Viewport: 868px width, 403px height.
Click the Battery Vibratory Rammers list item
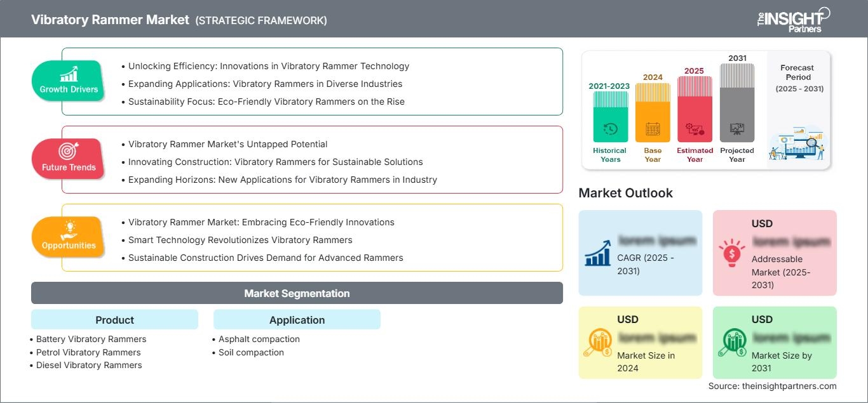[x=91, y=339]
